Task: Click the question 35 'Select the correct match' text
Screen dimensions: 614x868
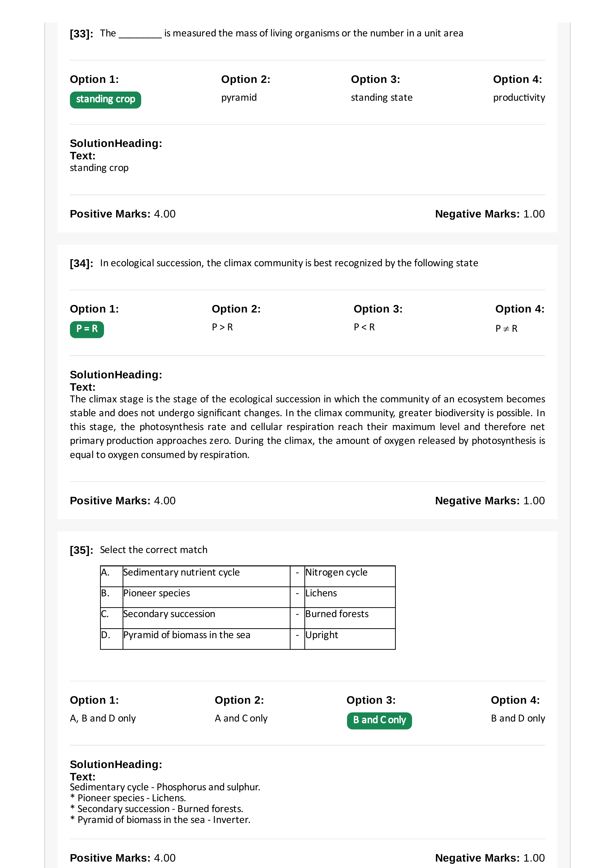Action: 154,550
